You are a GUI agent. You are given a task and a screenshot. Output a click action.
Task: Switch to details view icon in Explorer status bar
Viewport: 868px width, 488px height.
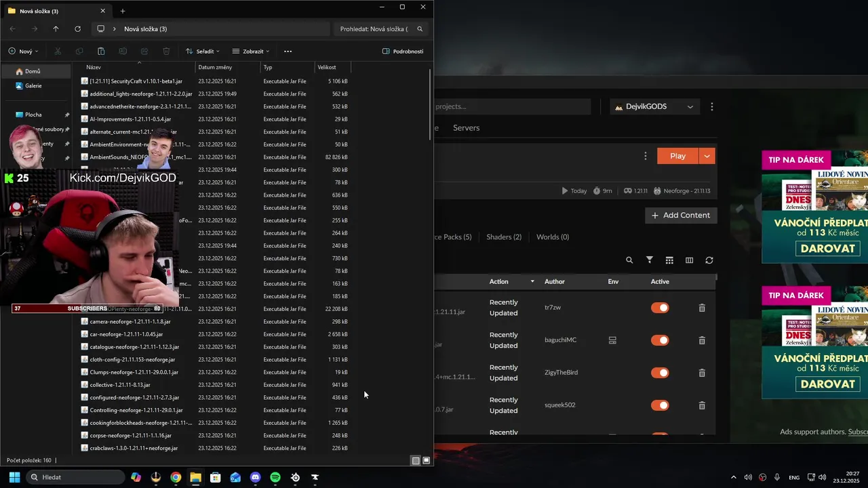[x=415, y=461]
